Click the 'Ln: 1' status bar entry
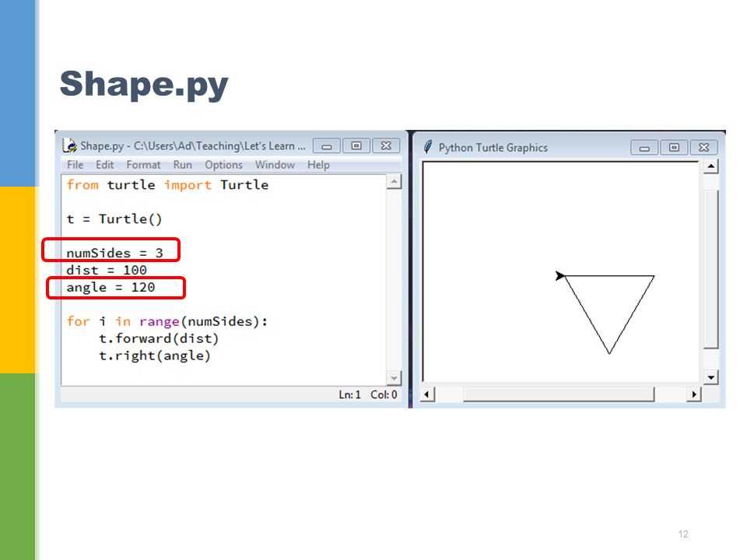 (349, 395)
